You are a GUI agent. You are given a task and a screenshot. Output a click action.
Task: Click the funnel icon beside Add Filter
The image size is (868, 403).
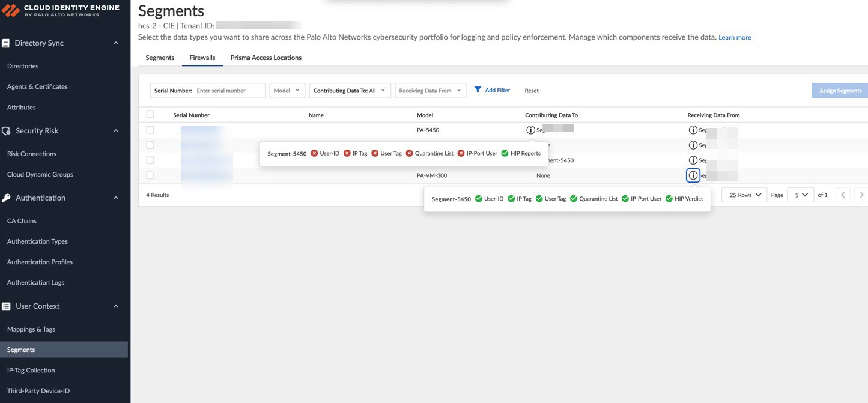tap(478, 90)
